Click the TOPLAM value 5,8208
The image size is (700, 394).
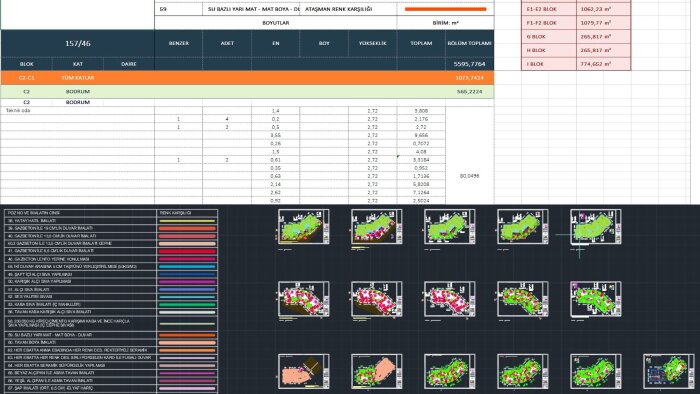[x=421, y=184]
